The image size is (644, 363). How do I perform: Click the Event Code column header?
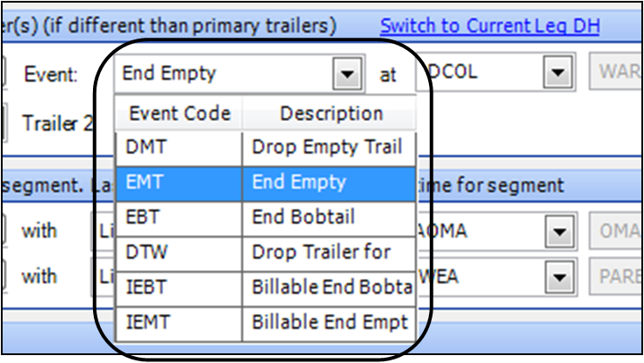[x=179, y=114]
